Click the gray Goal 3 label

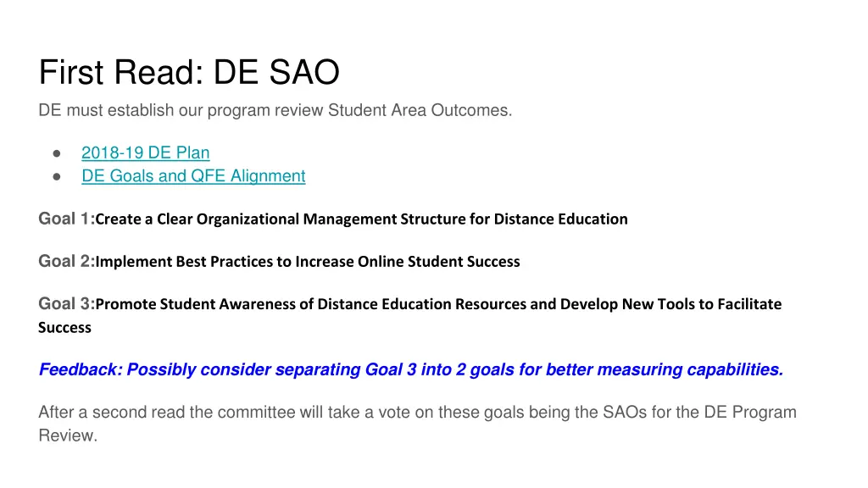click(66, 304)
